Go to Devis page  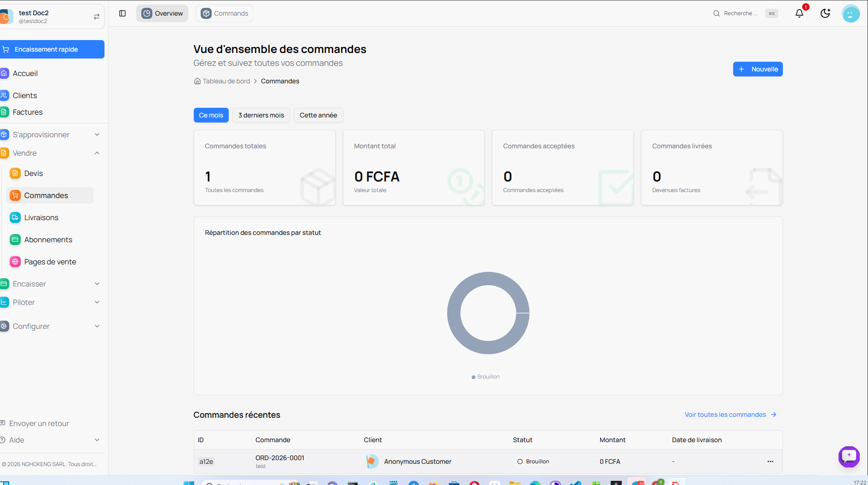[33, 173]
